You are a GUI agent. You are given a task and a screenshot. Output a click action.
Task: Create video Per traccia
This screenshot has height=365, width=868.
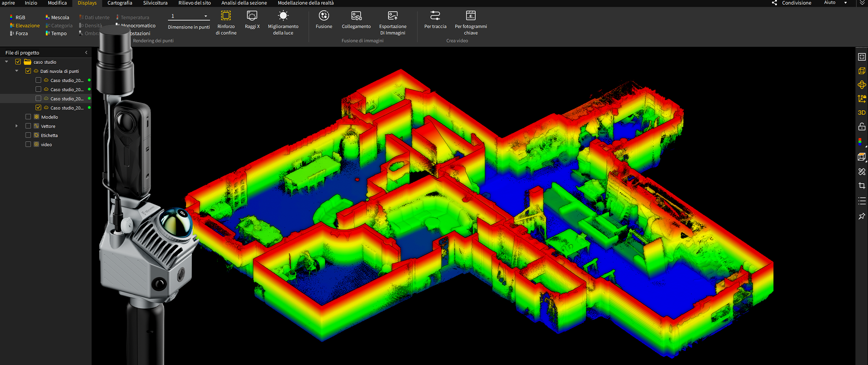coord(435,20)
